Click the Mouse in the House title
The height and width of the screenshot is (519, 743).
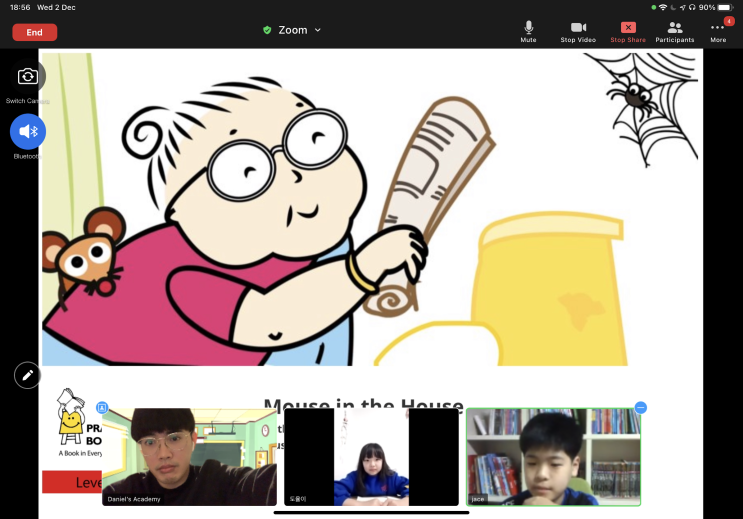tap(363, 403)
